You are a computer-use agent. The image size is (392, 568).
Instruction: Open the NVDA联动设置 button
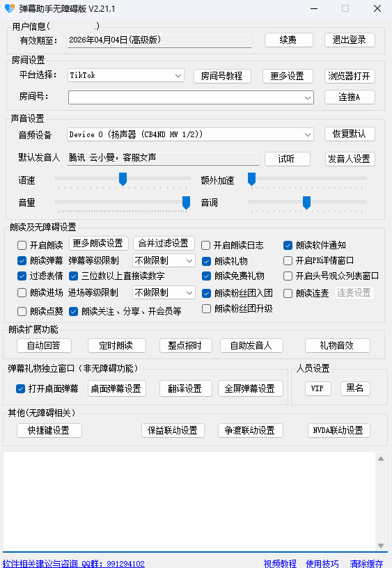coord(338,430)
